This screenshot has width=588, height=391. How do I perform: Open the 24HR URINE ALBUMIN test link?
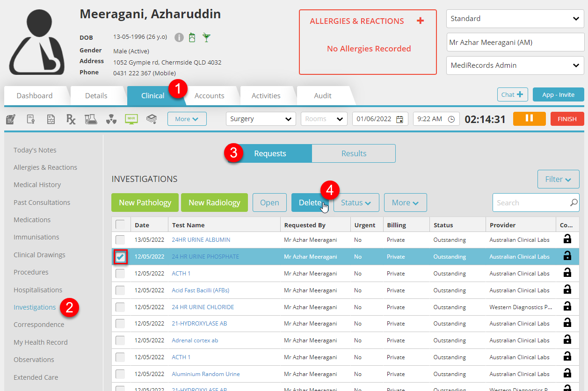pos(201,239)
